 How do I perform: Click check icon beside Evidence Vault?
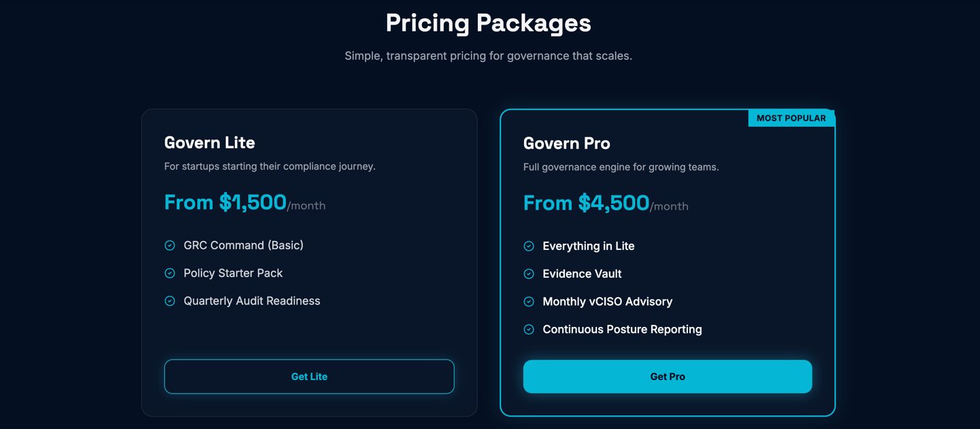click(529, 274)
